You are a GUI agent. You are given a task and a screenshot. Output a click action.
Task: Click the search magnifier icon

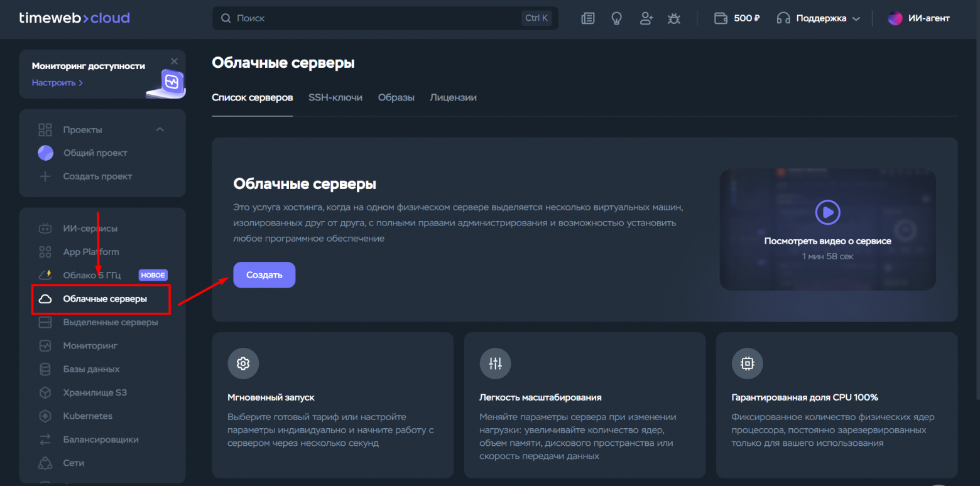coord(226,18)
